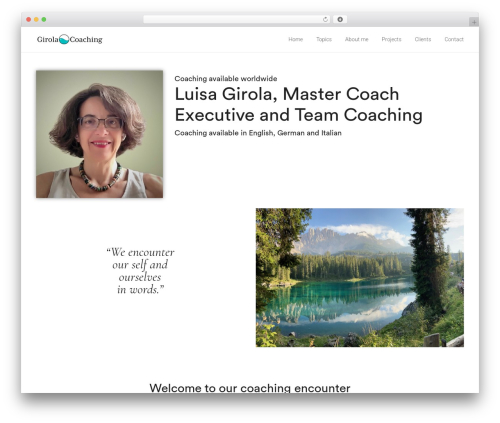Image resolution: width=500 pixels, height=423 pixels.
Task: Open the Clients navigation link
Action: 423,39
